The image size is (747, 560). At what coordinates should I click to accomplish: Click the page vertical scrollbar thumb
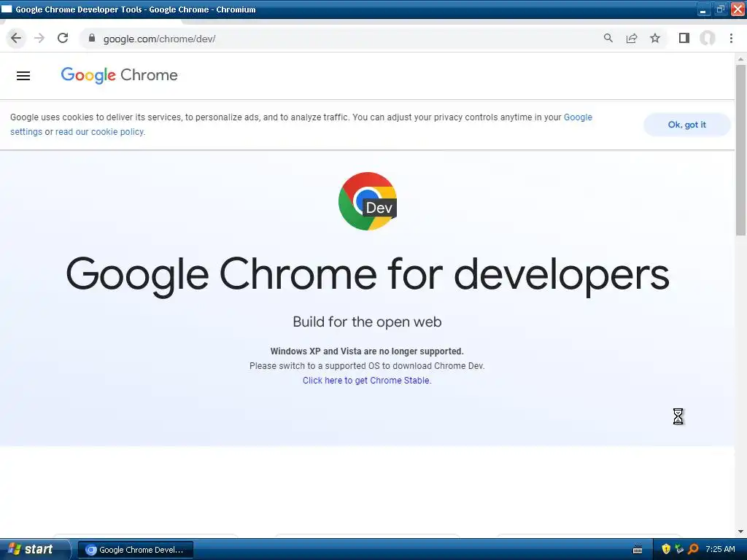pyautogui.click(x=740, y=150)
